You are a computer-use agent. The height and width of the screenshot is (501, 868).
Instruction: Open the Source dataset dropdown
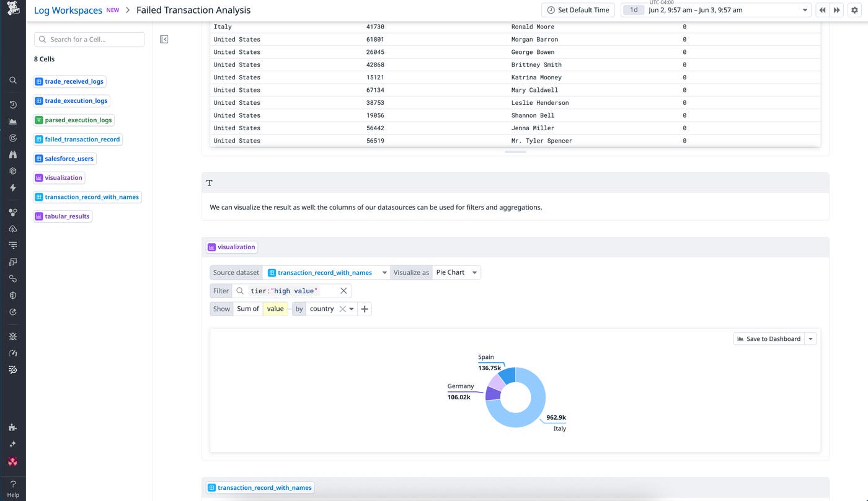click(325, 273)
